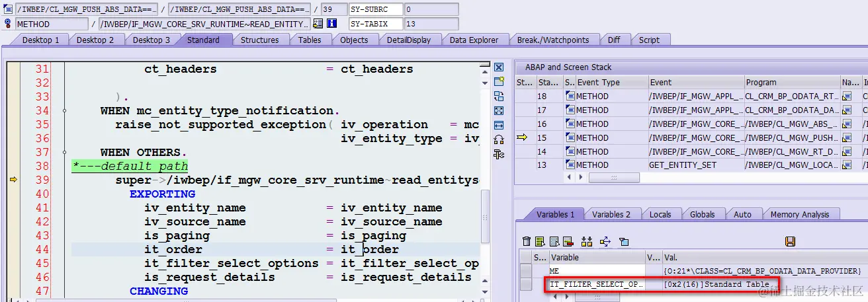The image size is (868, 302).
Task: Click the stack table scroll-right arrow
Action: pos(581,178)
